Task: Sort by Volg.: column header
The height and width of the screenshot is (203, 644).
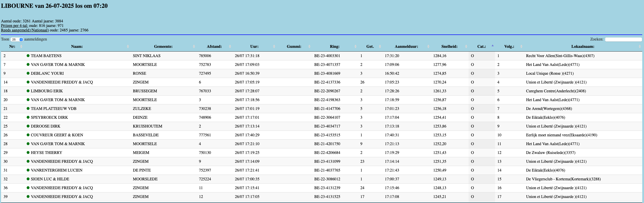Action: pos(509,47)
